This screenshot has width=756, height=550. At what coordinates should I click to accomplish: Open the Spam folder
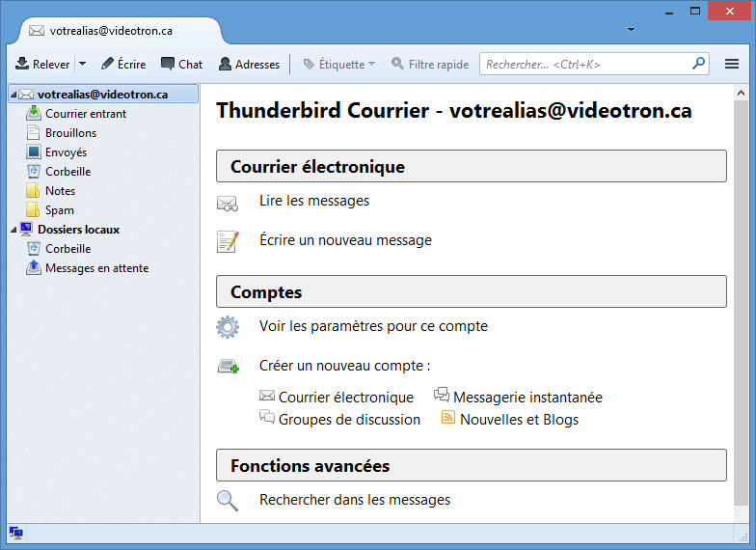(x=60, y=210)
